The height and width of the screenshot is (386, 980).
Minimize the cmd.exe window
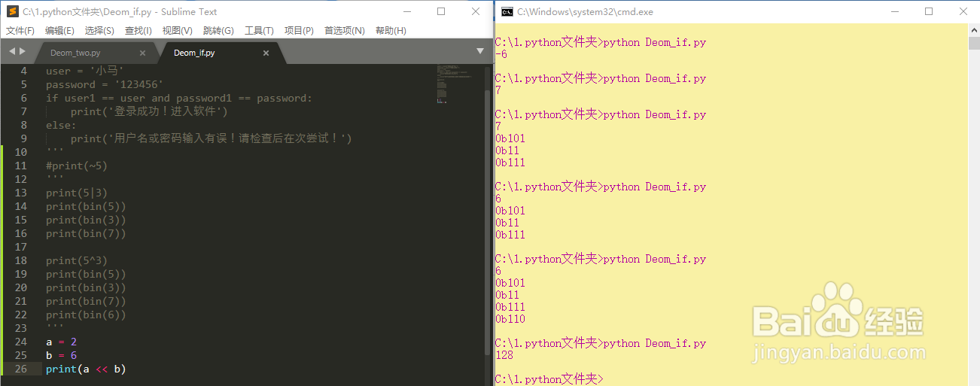tap(895, 11)
